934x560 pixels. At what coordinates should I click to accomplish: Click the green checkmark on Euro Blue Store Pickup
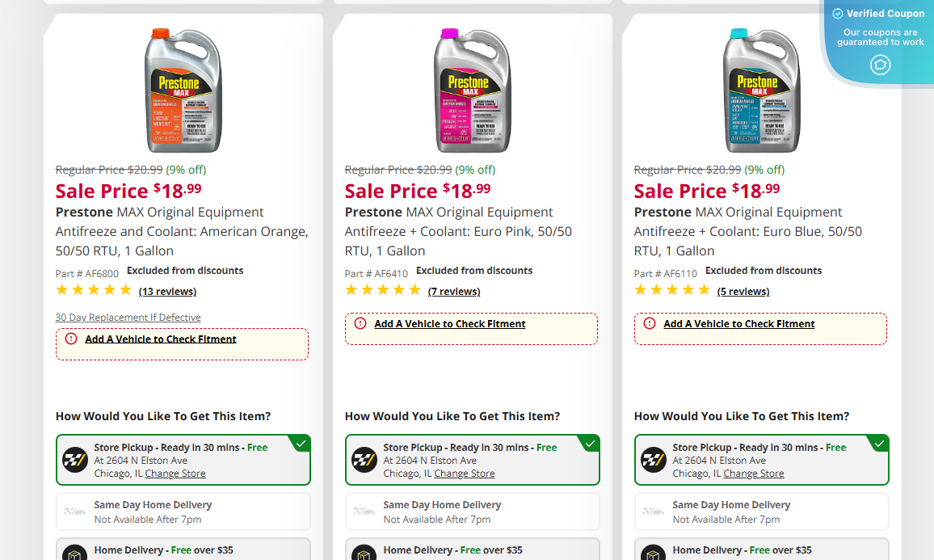[878, 443]
